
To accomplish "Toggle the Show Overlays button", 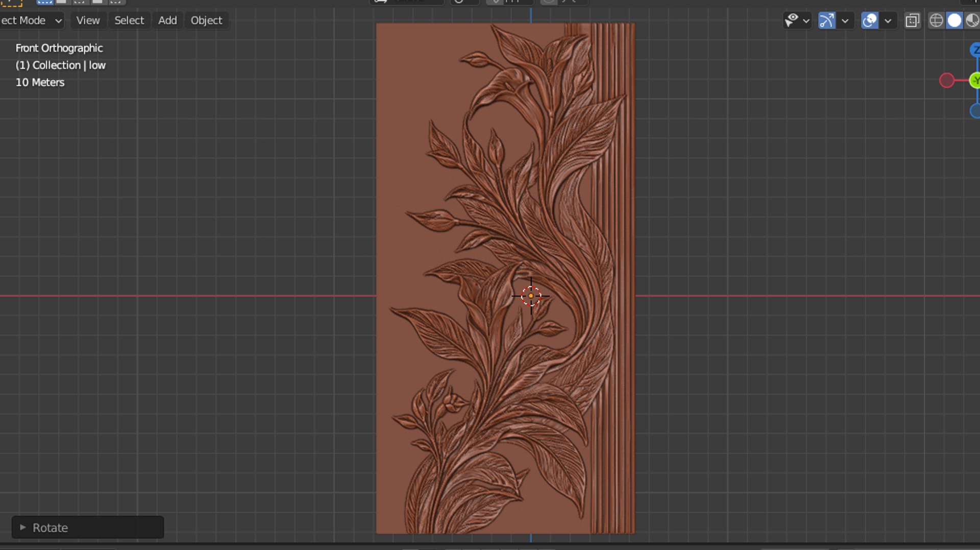I will click(870, 20).
